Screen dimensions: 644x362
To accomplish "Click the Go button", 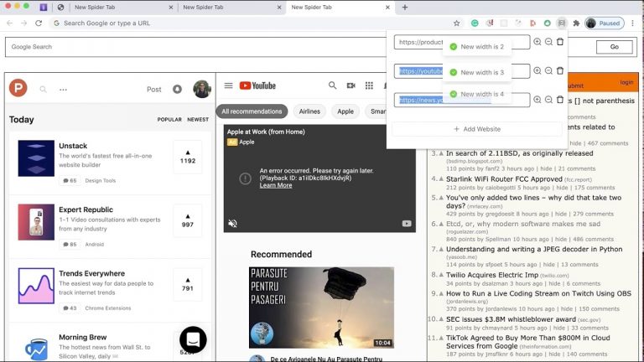I will pos(614,47).
